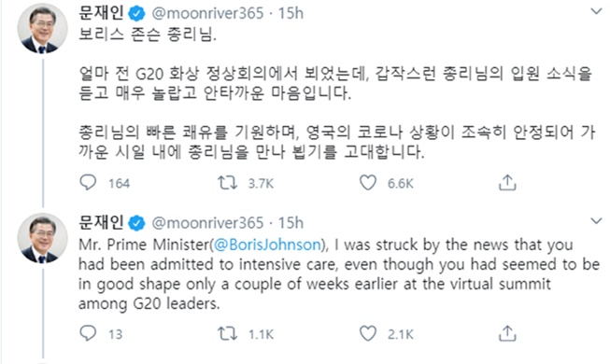Image resolution: width=610 pixels, height=364 pixels.
Task: Expand the second tweet's chevron options menu
Action: [x=596, y=221]
